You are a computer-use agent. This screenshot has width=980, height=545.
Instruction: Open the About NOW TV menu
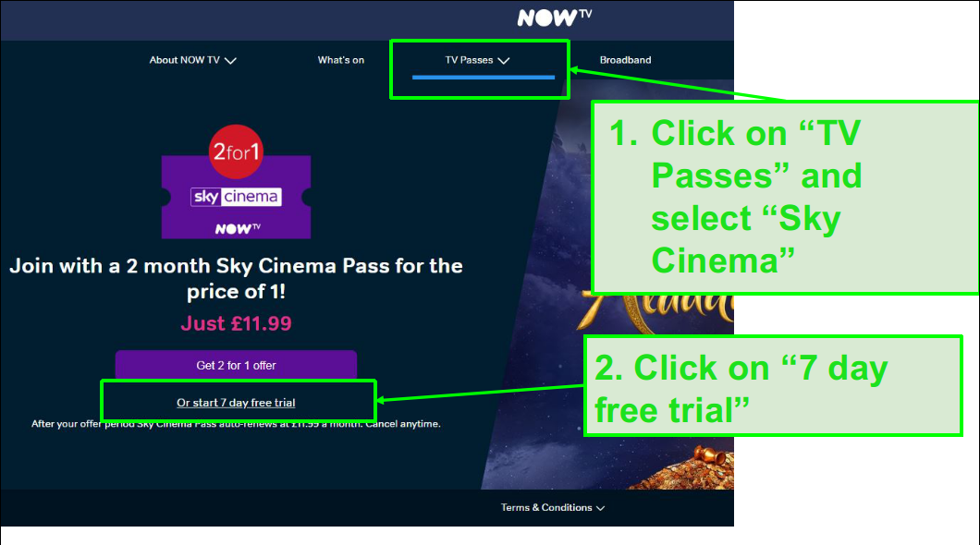[192, 60]
